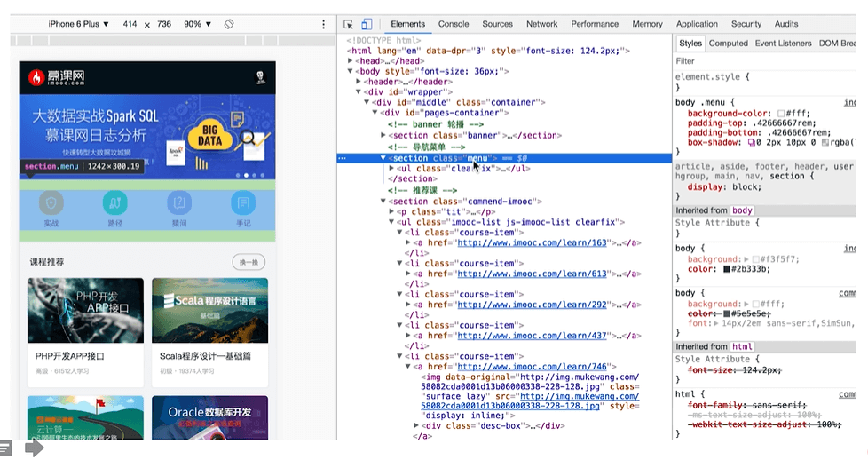Collapse the section class menu node
Screen dimensions: 868x460
(x=383, y=158)
